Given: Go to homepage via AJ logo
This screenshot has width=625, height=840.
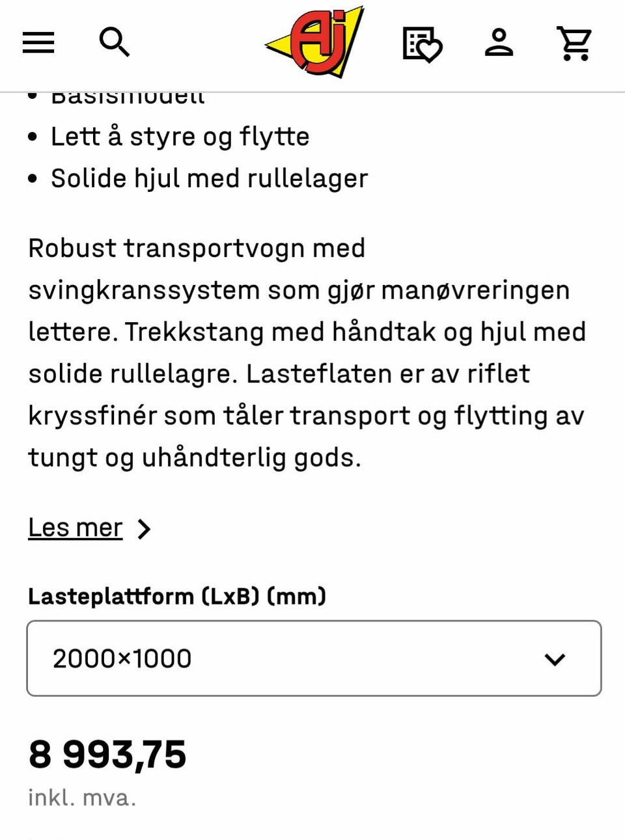Looking at the screenshot, I should pyautogui.click(x=314, y=42).
